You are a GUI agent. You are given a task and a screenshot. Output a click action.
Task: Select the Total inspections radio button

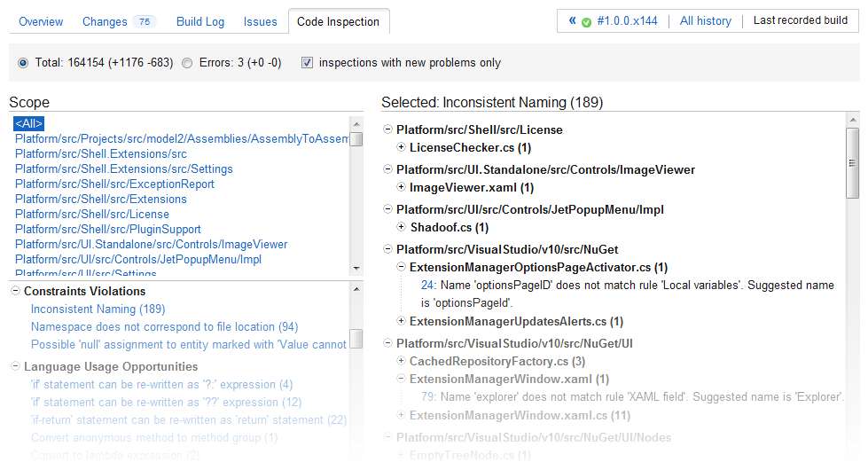(x=23, y=63)
